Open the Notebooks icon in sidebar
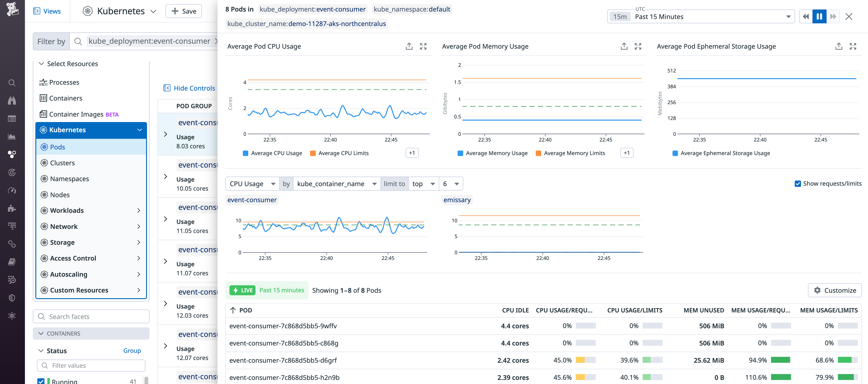The width and height of the screenshot is (868, 384). tap(12, 262)
